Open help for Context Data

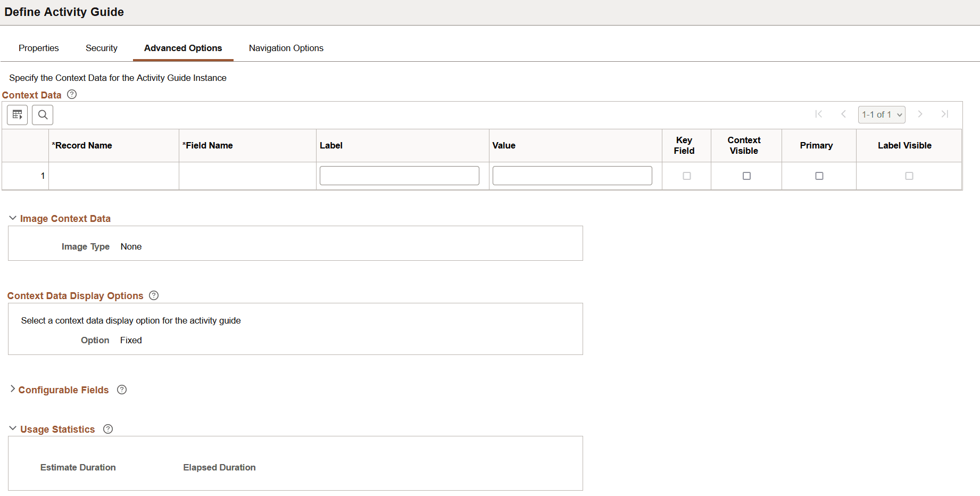72,94
